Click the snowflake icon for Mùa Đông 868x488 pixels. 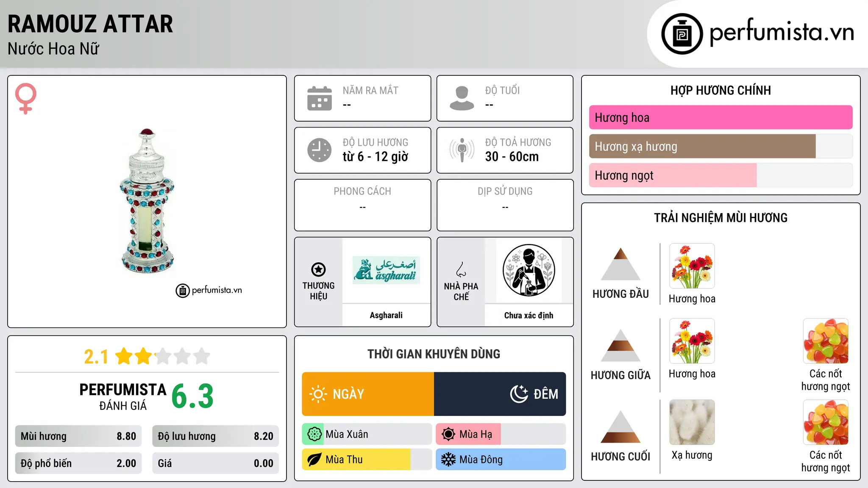point(448,460)
